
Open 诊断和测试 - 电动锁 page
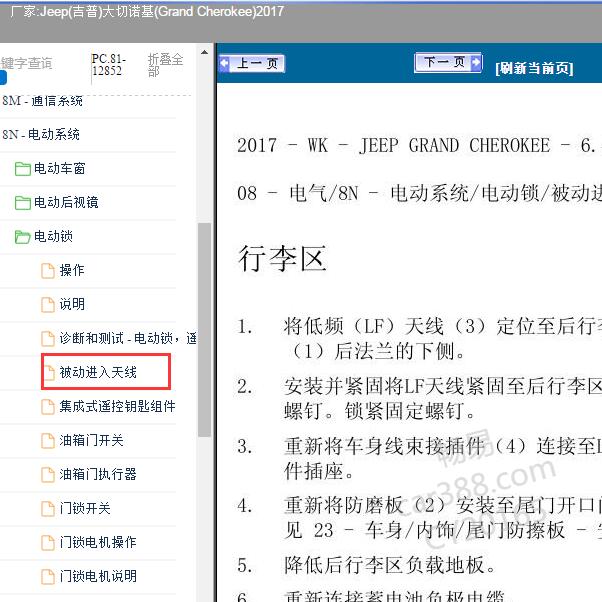(x=128, y=338)
